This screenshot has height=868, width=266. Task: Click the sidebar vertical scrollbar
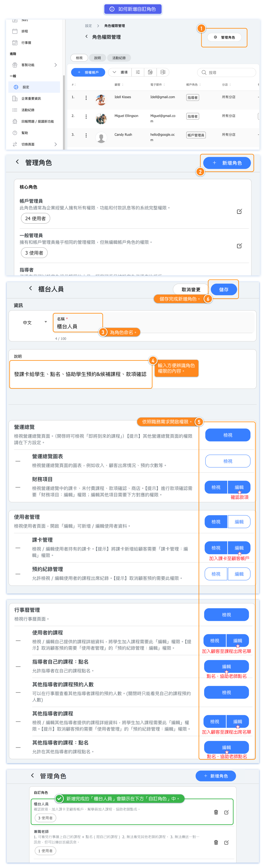coord(64,111)
